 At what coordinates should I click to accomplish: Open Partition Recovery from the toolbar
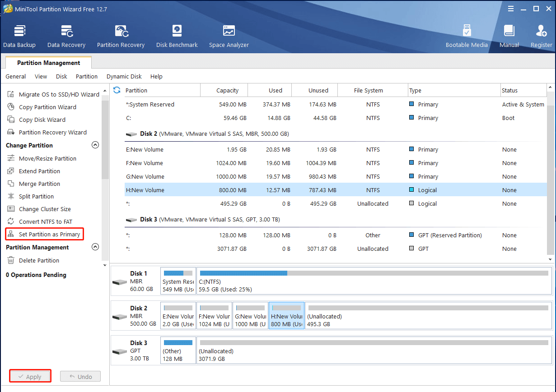121,36
